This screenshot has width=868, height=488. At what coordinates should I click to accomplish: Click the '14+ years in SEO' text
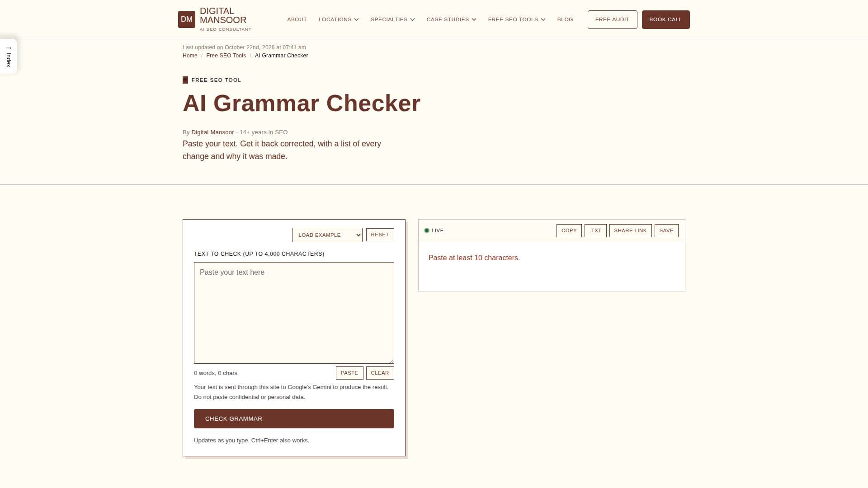coord(264,132)
